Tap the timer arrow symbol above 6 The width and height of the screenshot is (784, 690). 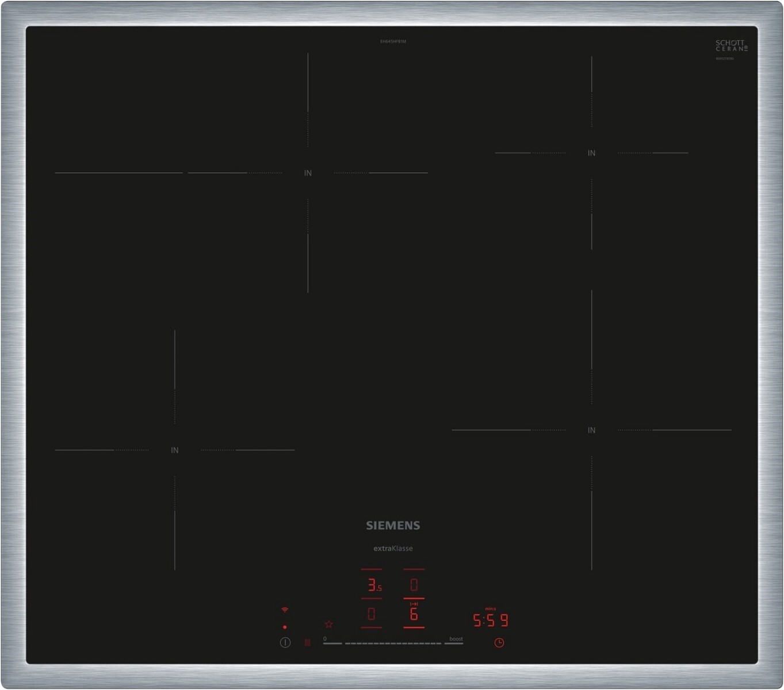point(414,604)
